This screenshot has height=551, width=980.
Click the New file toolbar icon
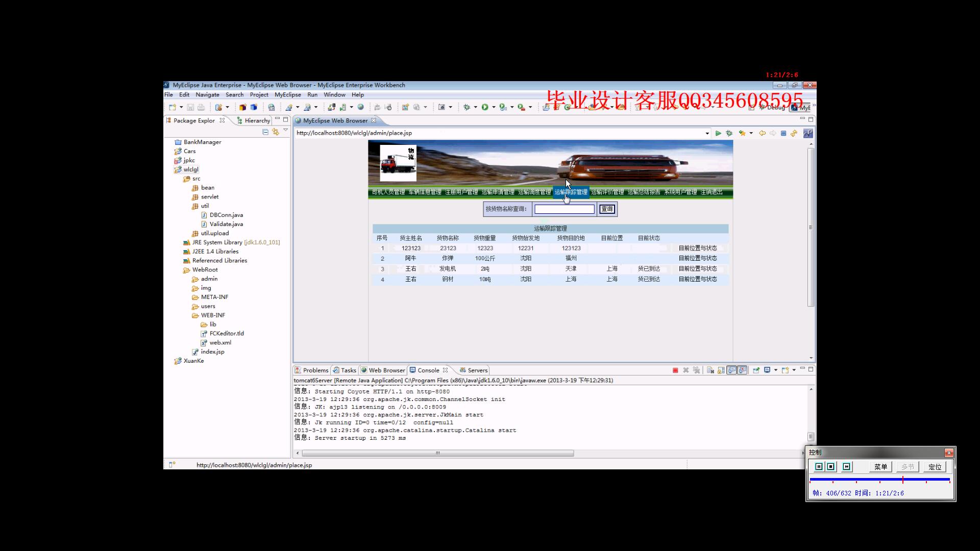[173, 107]
